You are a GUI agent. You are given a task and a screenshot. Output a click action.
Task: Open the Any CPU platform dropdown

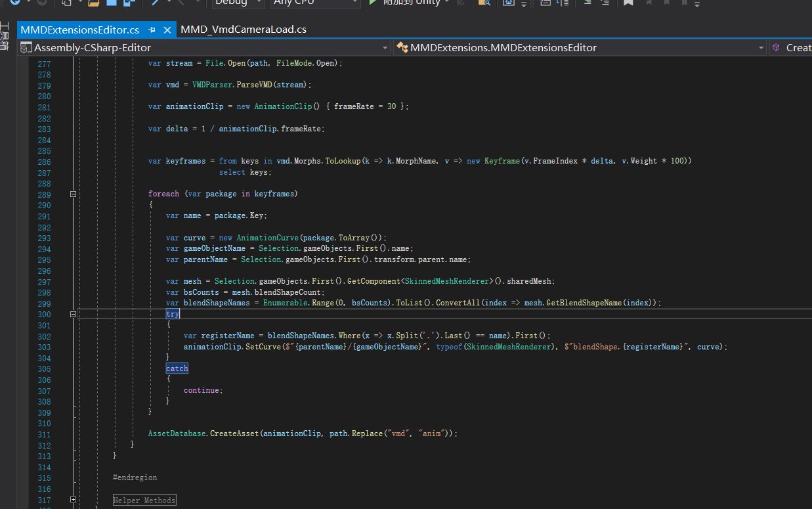(x=316, y=3)
